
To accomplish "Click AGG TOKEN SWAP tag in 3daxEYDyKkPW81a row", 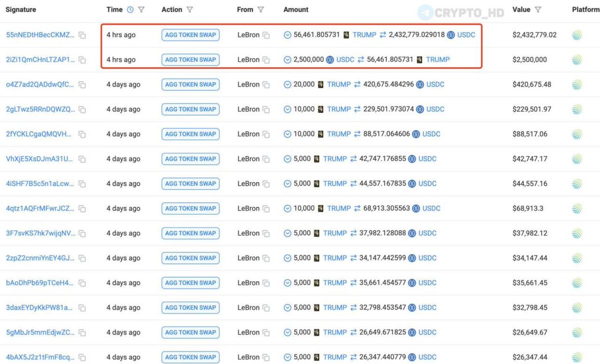I will (x=190, y=308).
